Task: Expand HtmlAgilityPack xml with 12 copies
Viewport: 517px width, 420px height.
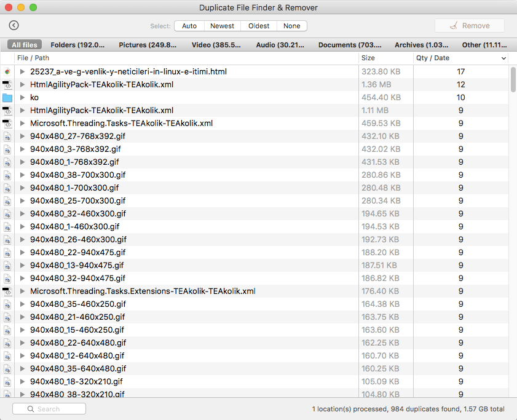Action: tap(22, 84)
